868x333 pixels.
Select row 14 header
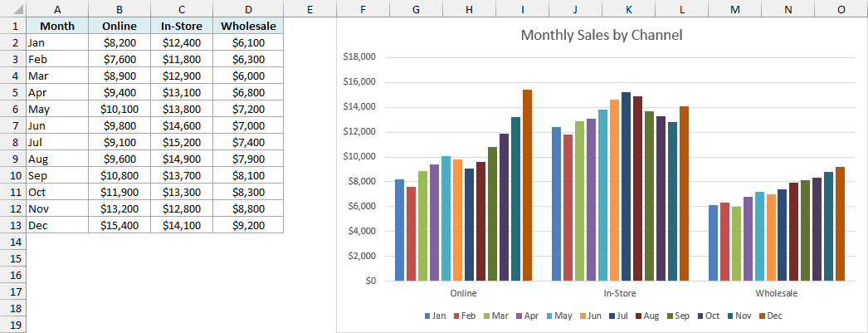click(12, 242)
